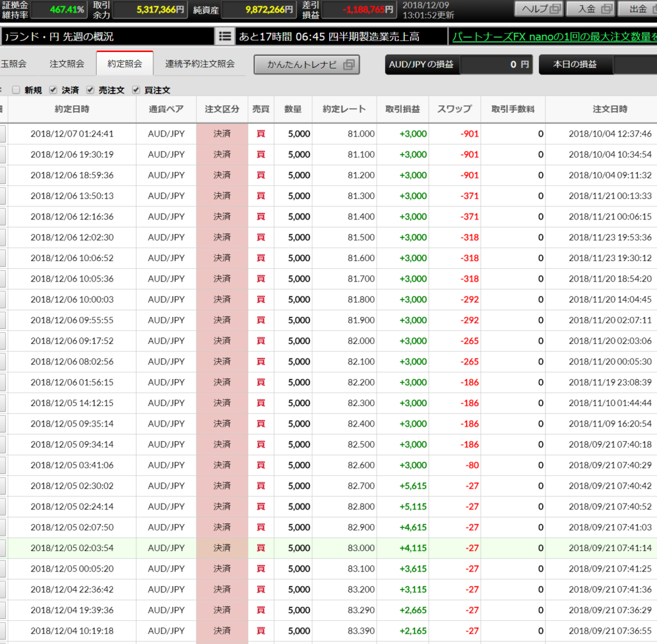The width and height of the screenshot is (657, 644).
Task: Select row dated 2018/12/06 09:55:55
Action: 328,320
